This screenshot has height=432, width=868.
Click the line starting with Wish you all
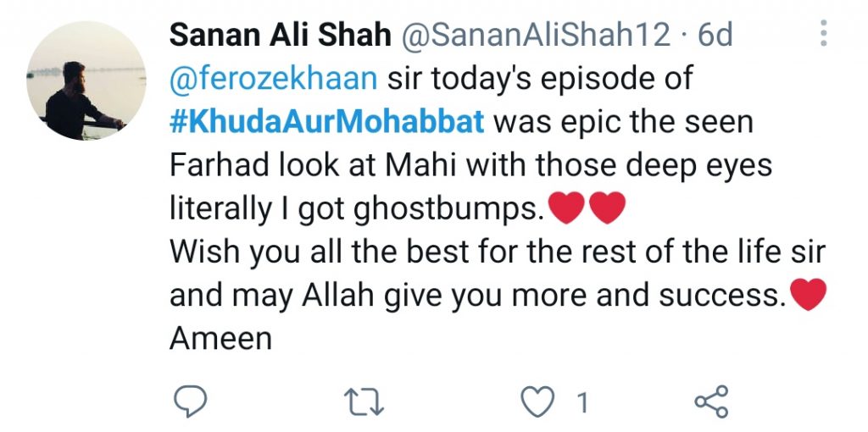[497, 252]
